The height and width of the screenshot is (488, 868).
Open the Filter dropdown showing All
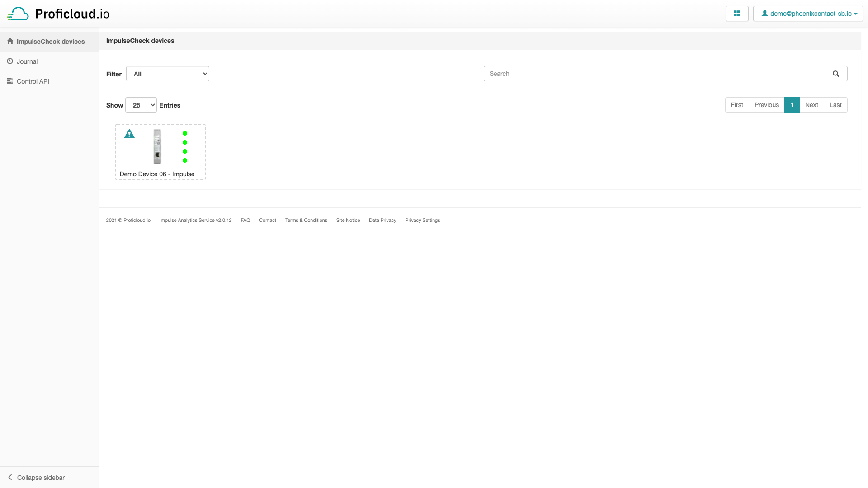[168, 74]
